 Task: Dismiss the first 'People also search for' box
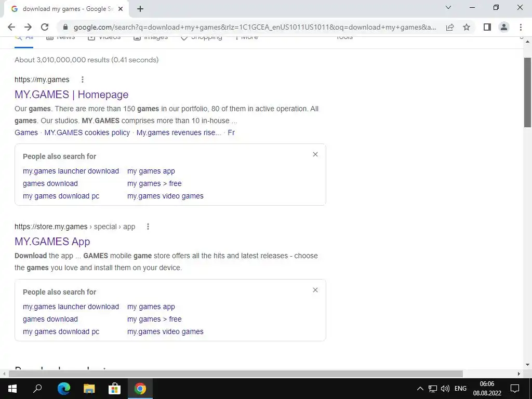(x=315, y=154)
